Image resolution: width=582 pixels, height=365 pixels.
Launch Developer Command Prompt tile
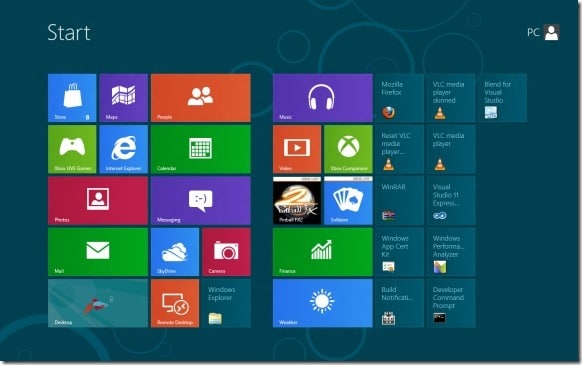451,303
